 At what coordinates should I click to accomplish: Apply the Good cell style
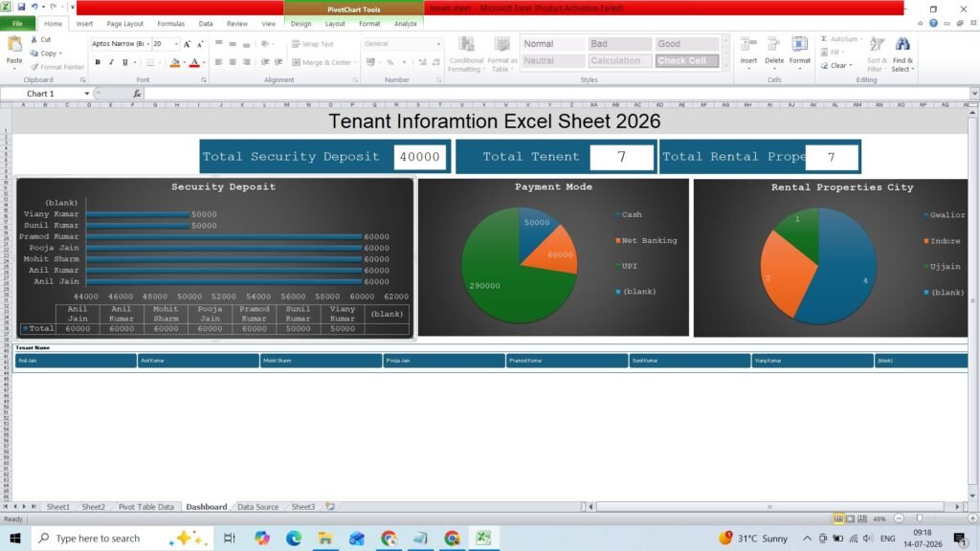click(x=686, y=44)
